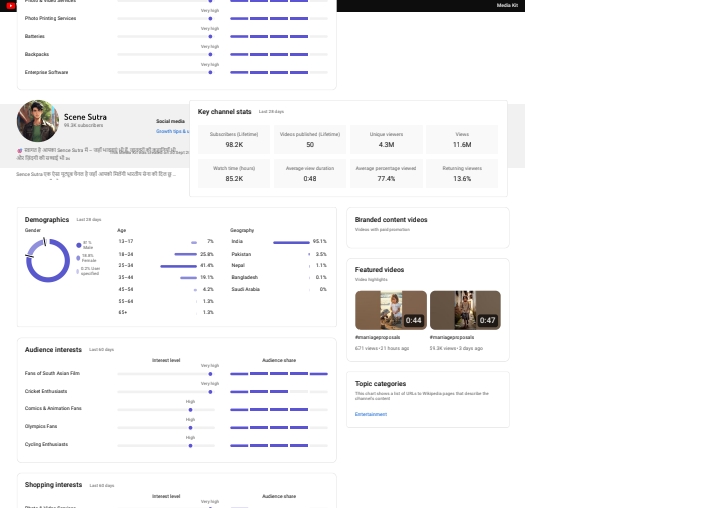Select the Male legend dot

pyautogui.click(x=79, y=245)
